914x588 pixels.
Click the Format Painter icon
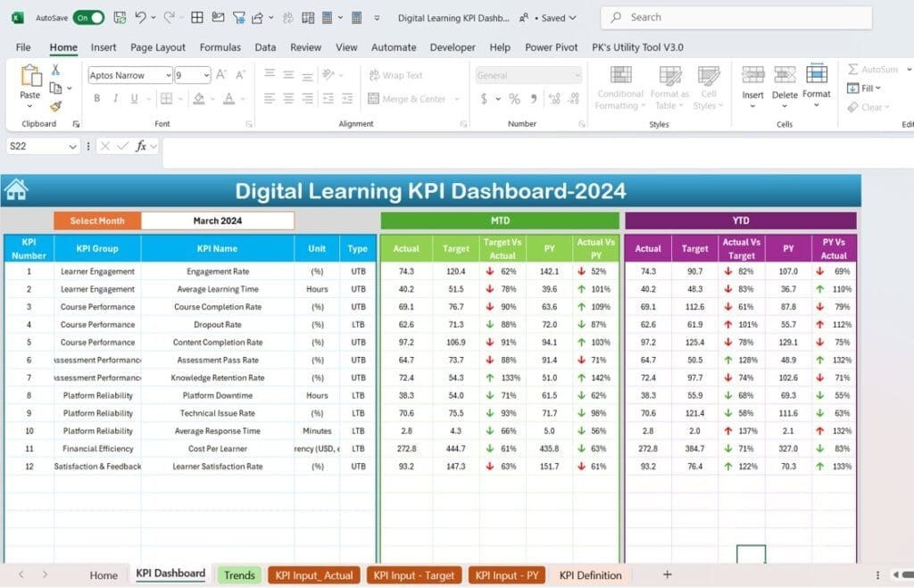click(54, 107)
